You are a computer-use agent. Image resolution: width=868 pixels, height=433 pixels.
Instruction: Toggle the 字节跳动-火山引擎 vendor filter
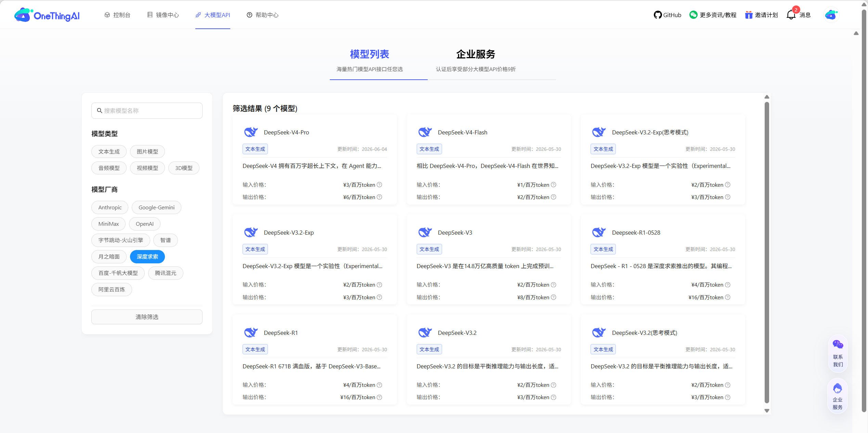(x=121, y=240)
